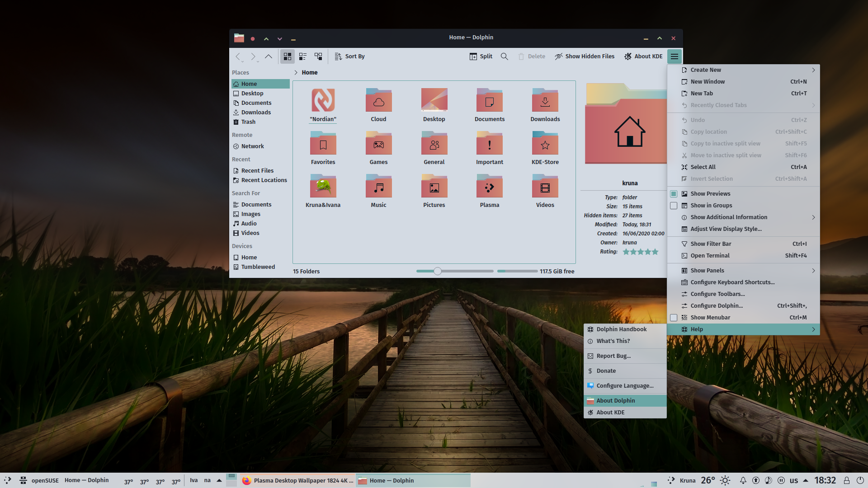
Task: Select New Window menu entry
Action: click(744, 82)
